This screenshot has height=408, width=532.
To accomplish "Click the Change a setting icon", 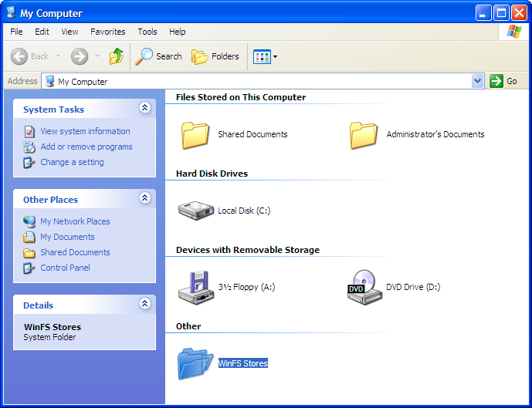I will [29, 163].
